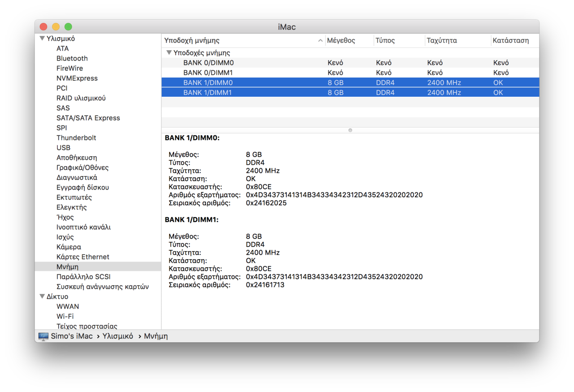Sort by Μέγεθος column header
The image size is (574, 392).
pyautogui.click(x=349, y=40)
